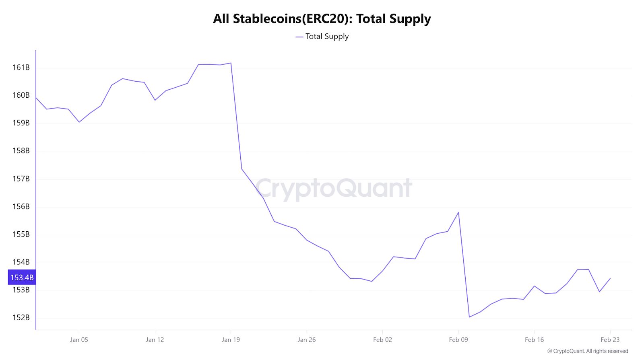Select the Feb 09 x-axis date label
Image resolution: width=644 pixels, height=362 pixels.
458,340
